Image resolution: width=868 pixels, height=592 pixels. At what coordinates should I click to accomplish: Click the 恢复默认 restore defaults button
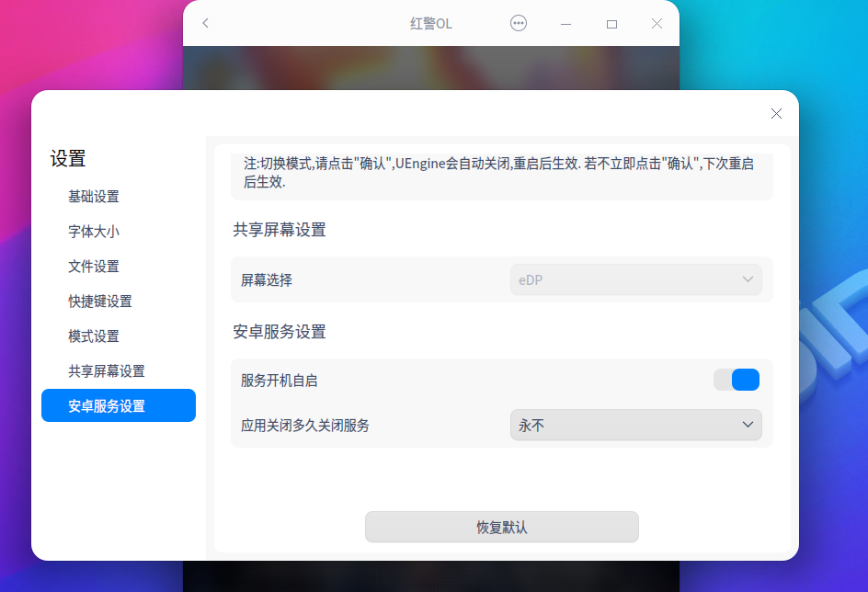(501, 527)
